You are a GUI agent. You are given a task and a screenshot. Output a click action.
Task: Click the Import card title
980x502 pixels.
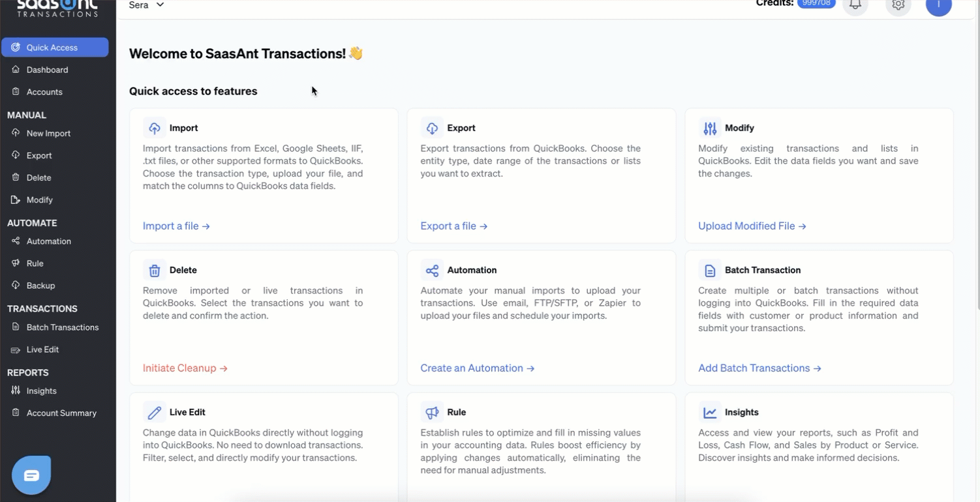point(183,128)
